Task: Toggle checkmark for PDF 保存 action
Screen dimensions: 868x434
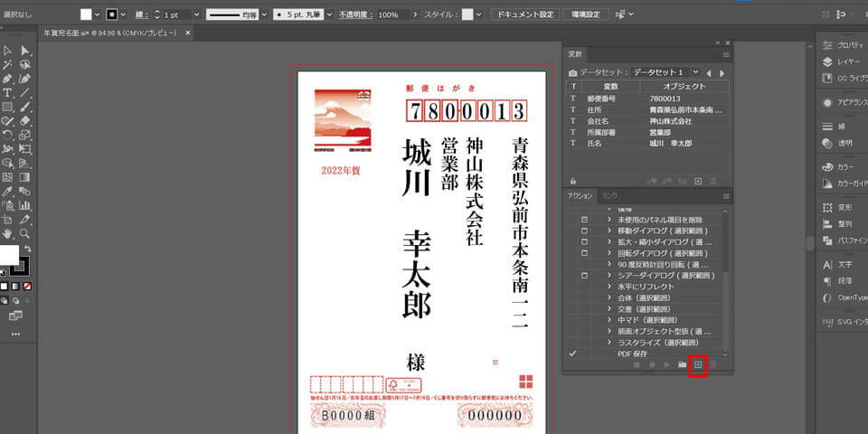Action: click(x=572, y=353)
